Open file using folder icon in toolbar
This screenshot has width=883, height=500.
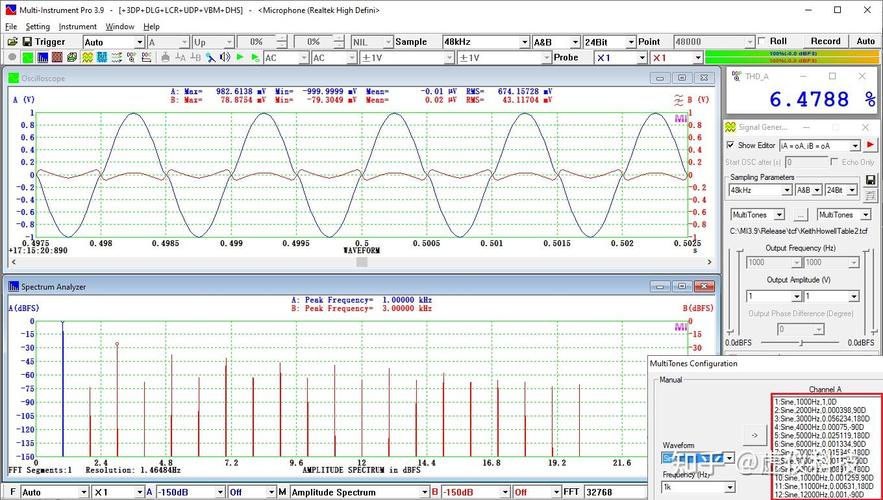(x=12, y=42)
